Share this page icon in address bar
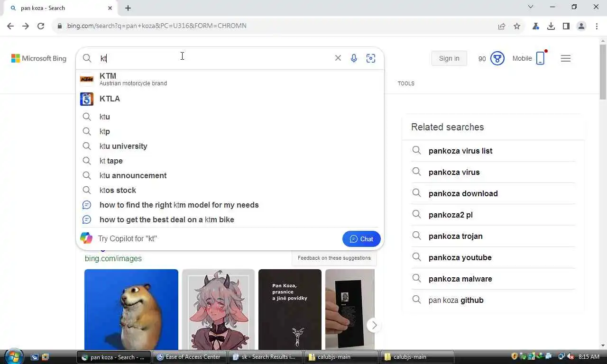The width and height of the screenshot is (607, 364). pos(502,26)
